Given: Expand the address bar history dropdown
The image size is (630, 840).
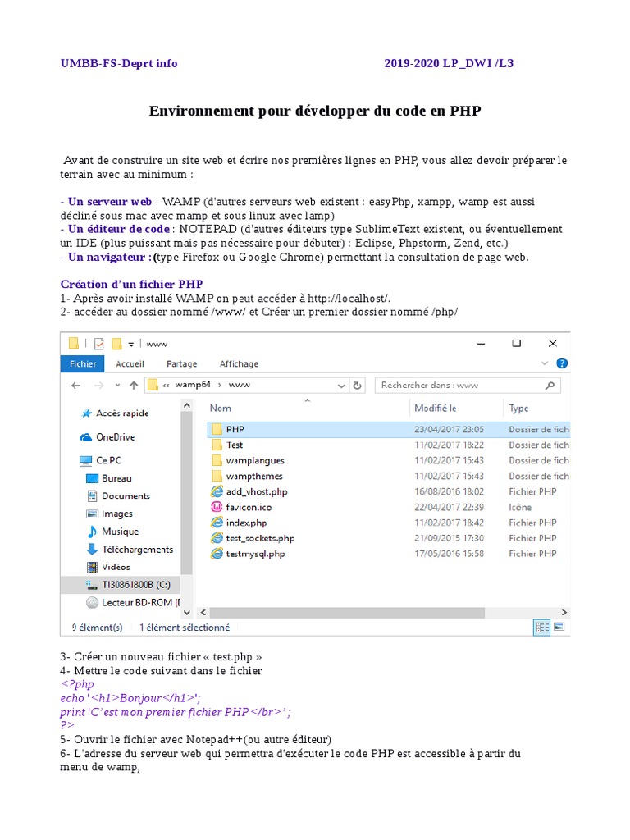Looking at the screenshot, I should point(341,386).
